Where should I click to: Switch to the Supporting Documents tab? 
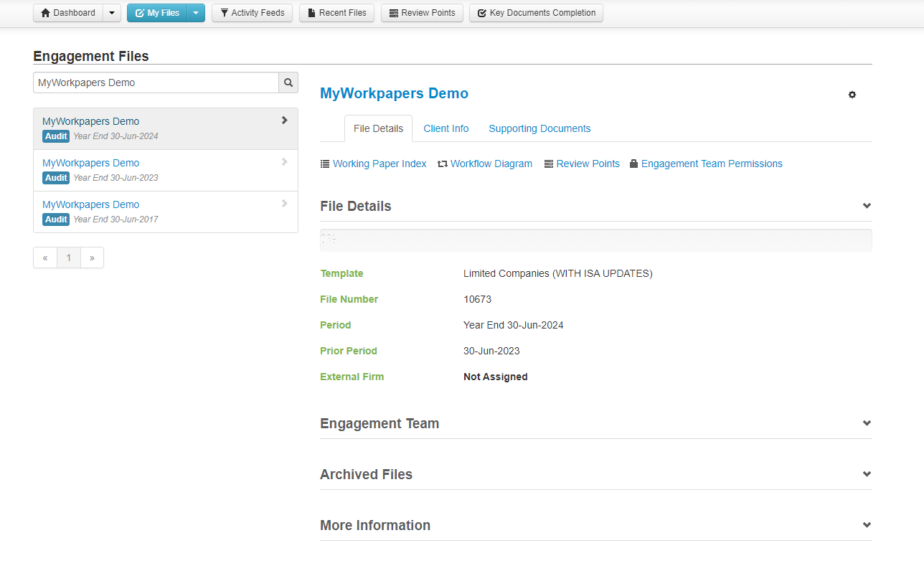(x=539, y=128)
